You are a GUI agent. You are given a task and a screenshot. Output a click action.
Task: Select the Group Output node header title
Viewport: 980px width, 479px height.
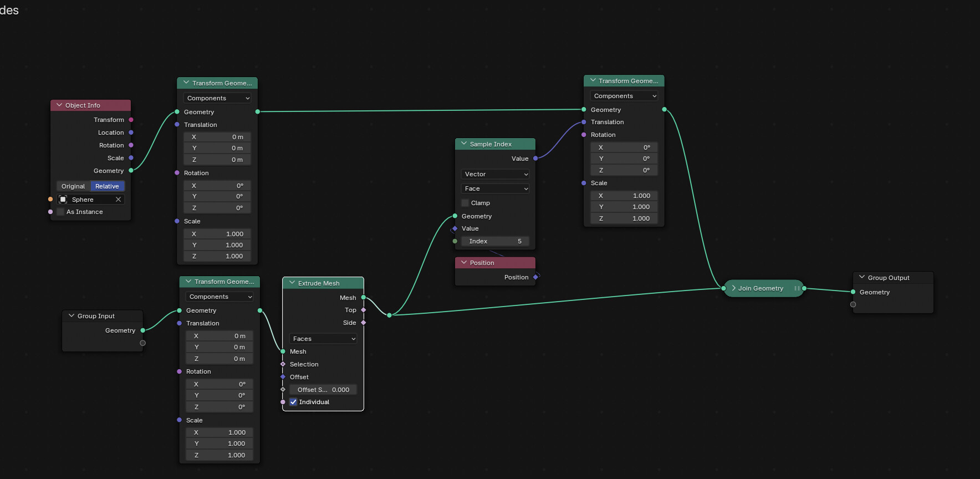889,278
